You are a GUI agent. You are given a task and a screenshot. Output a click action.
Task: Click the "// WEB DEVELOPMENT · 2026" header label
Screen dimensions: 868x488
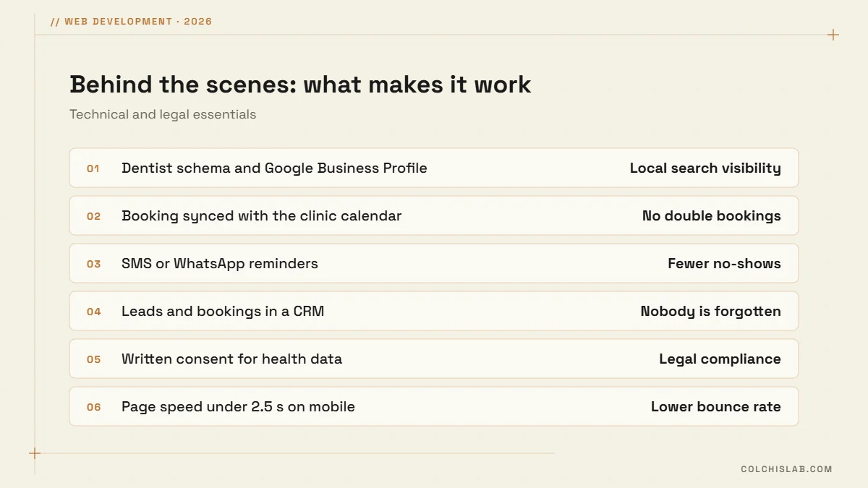[132, 22]
